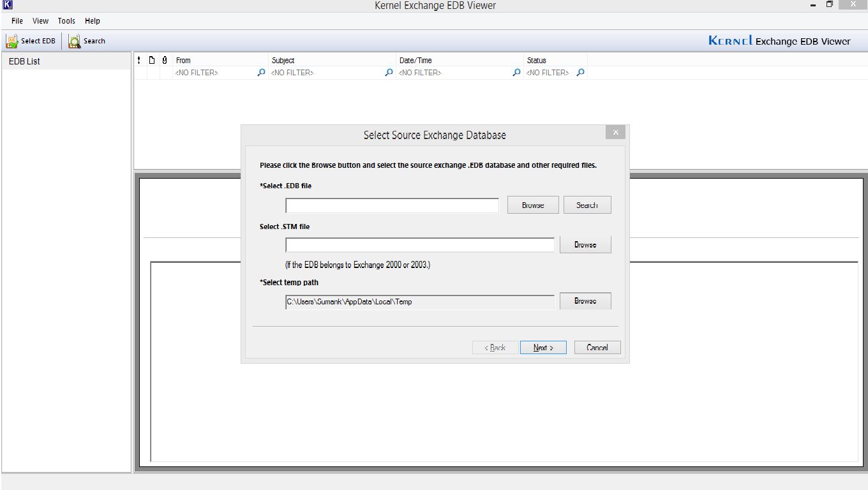Viewport: 868px width, 490px height.
Task: Click the Search magnifier toolbar icon
Action: point(75,41)
